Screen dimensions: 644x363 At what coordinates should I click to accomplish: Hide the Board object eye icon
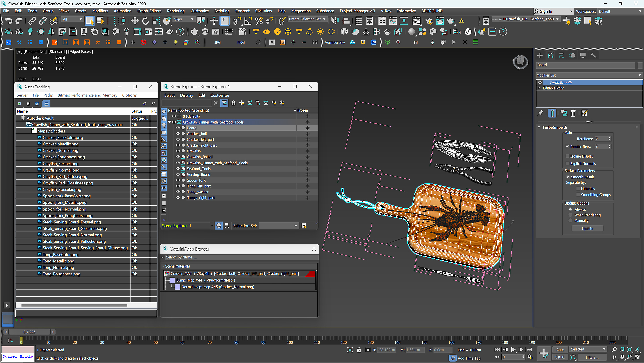tap(178, 128)
